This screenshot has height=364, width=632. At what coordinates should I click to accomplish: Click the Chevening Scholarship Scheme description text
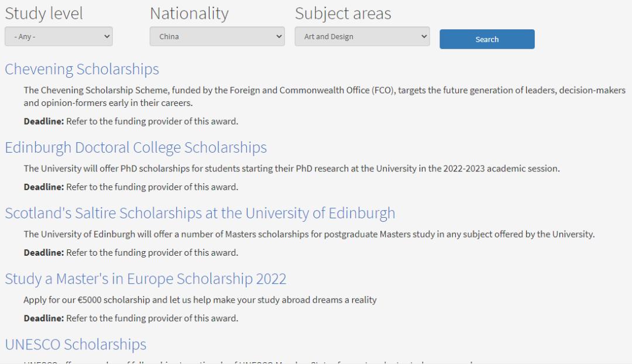[324, 97]
